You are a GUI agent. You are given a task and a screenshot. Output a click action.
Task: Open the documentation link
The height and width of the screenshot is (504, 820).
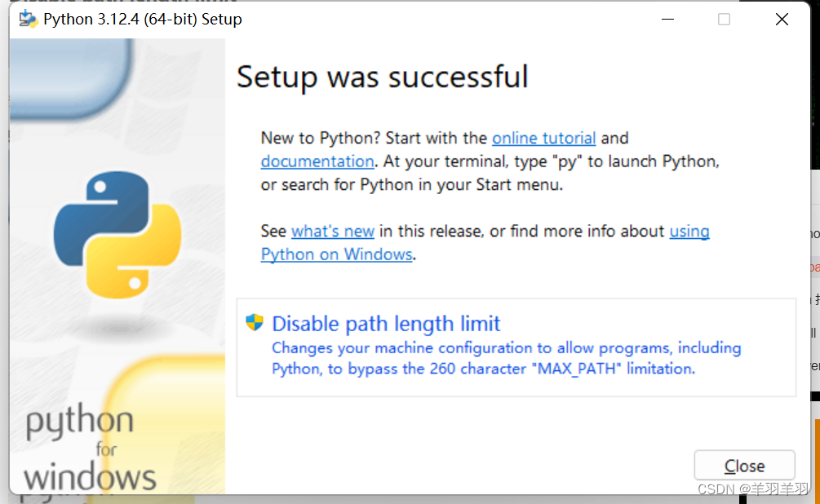(x=317, y=161)
